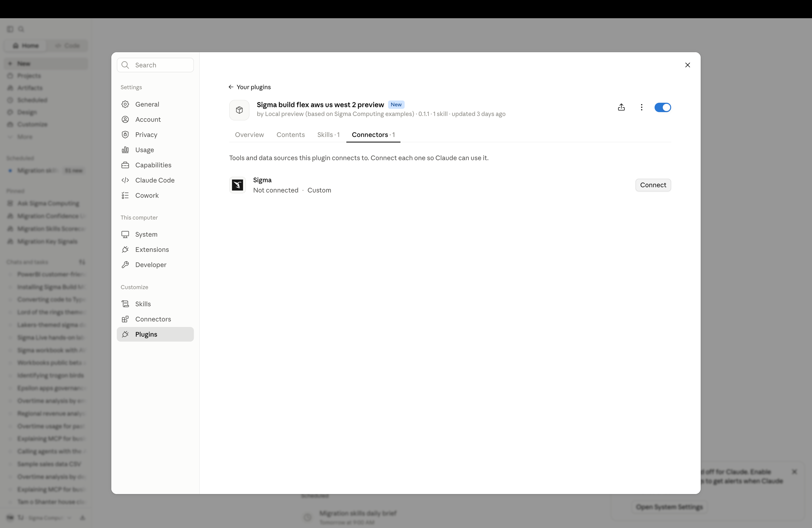Screen dimensions: 812x528
Task: Click the New badge beside plugin name
Action: click(x=396, y=105)
